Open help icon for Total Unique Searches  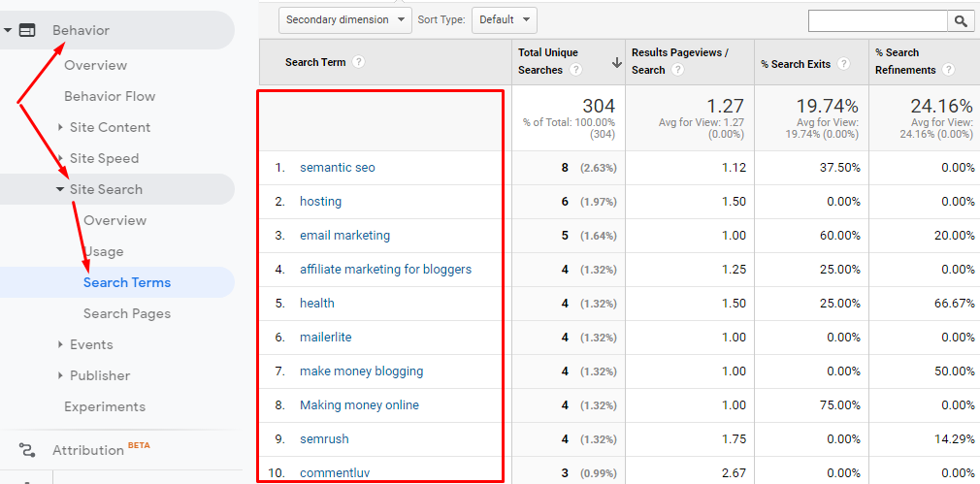576,70
